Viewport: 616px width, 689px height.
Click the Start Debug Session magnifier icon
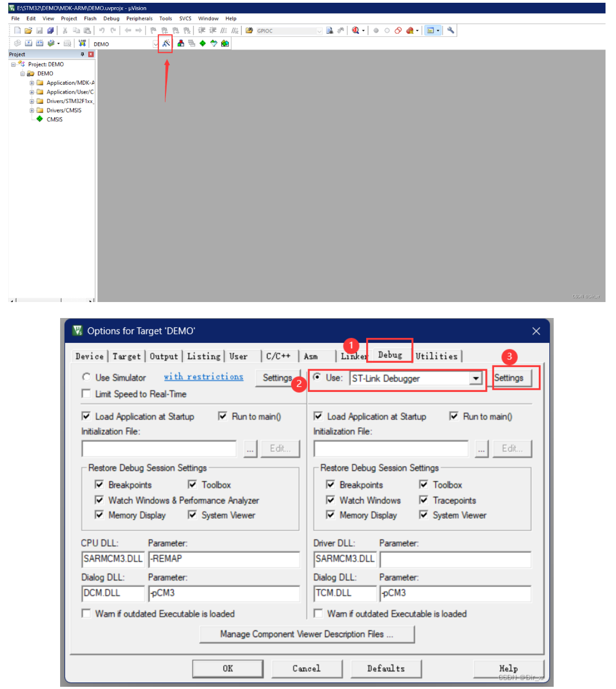(355, 30)
